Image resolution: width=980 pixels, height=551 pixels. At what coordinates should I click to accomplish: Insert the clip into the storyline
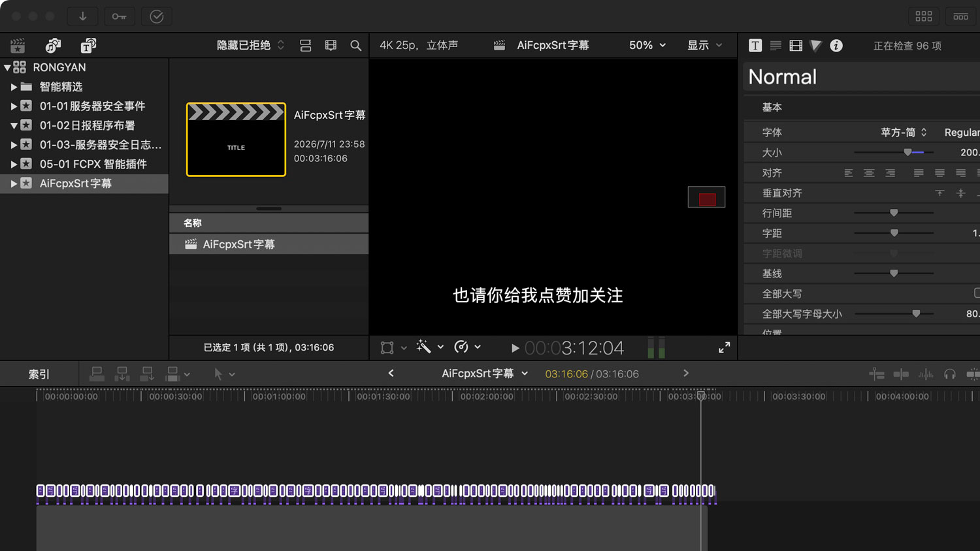click(122, 374)
